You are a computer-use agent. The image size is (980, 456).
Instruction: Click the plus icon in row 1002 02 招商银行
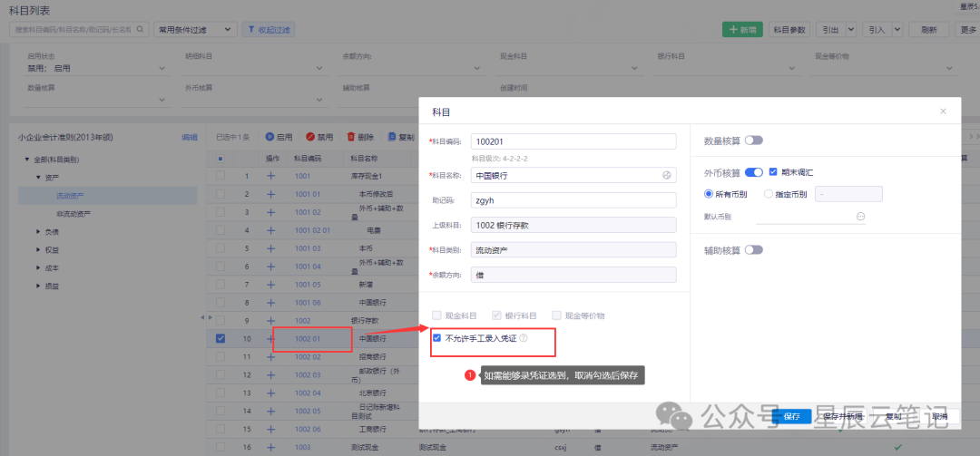tap(271, 357)
